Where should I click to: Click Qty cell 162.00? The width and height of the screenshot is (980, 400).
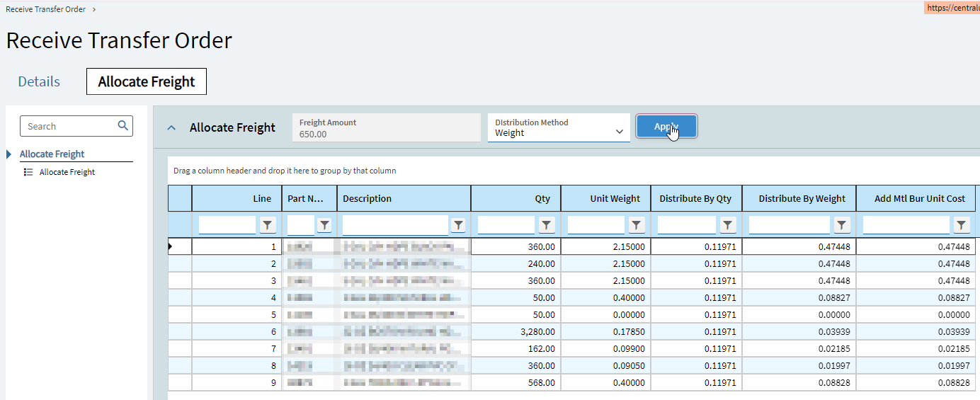tap(515, 348)
